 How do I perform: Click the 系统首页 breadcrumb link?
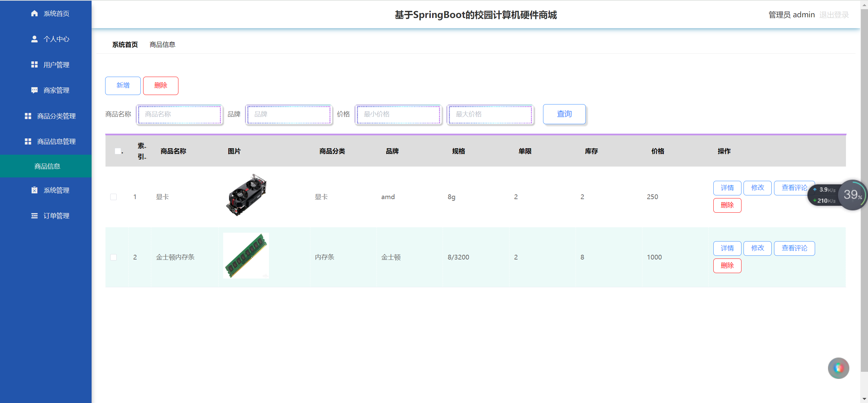point(125,44)
